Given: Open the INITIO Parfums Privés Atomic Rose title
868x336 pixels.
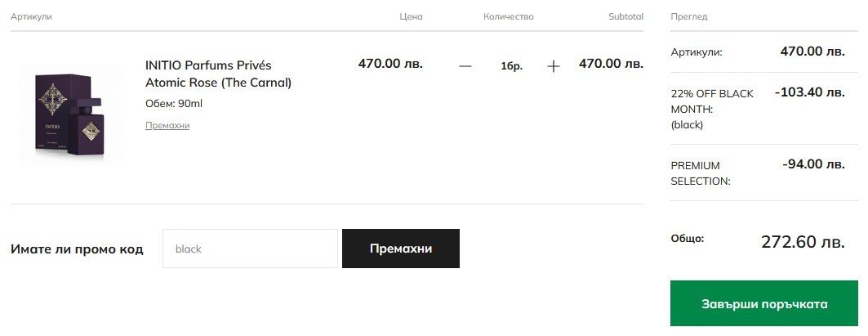Looking at the screenshot, I should 218,74.
